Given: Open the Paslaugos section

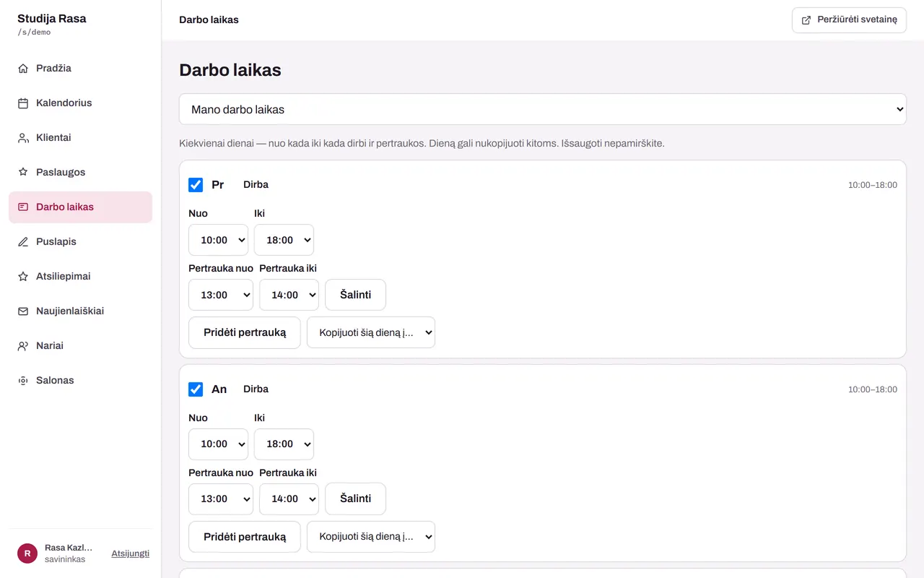Looking at the screenshot, I should coord(80,173).
